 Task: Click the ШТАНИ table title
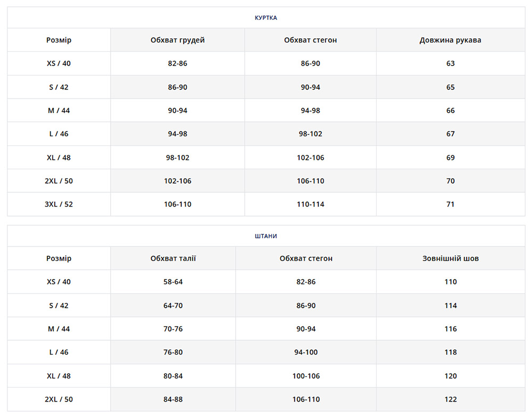265,236
